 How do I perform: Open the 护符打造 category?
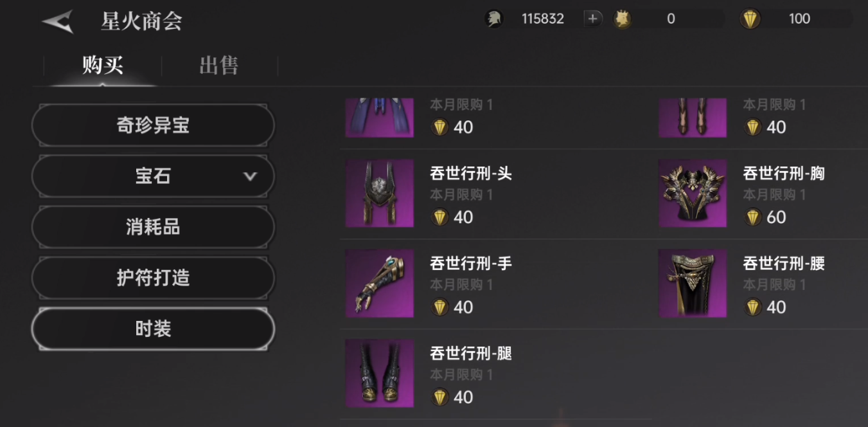click(153, 278)
